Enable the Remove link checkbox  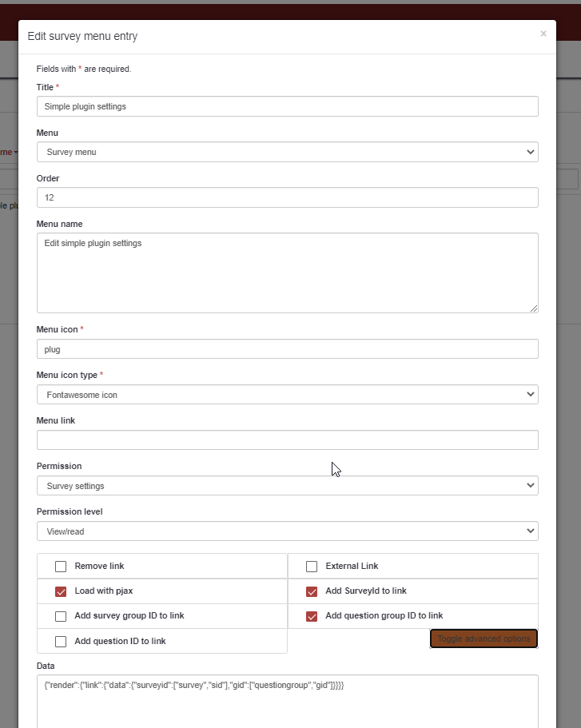(x=61, y=567)
